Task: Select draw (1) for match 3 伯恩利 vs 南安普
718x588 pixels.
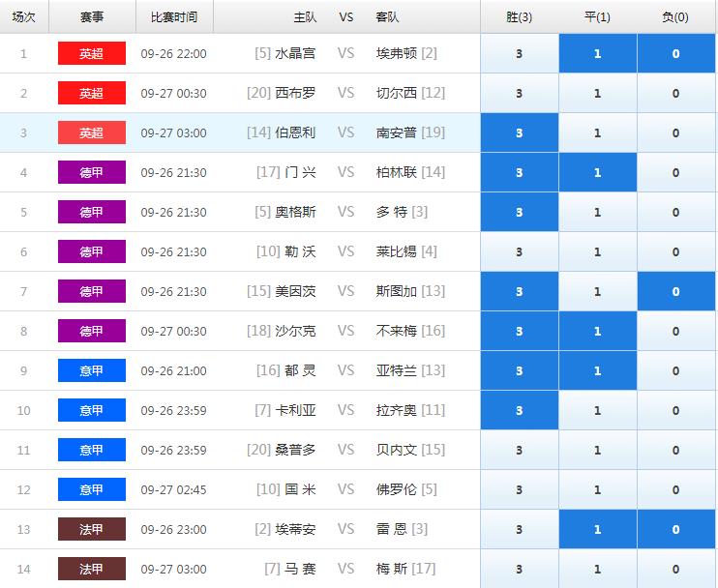Action: pos(598,133)
